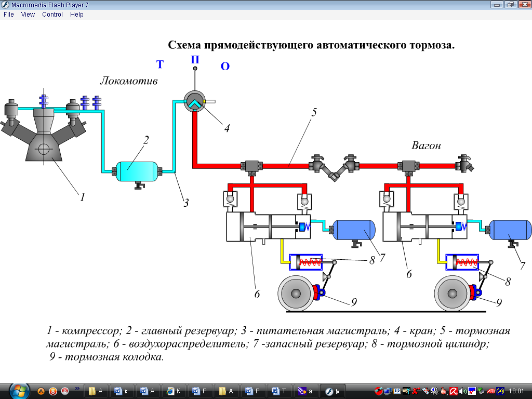The height and width of the screenshot is (399, 532).
Task: Click the left end cock before the hose coupling
Action: [317, 164]
